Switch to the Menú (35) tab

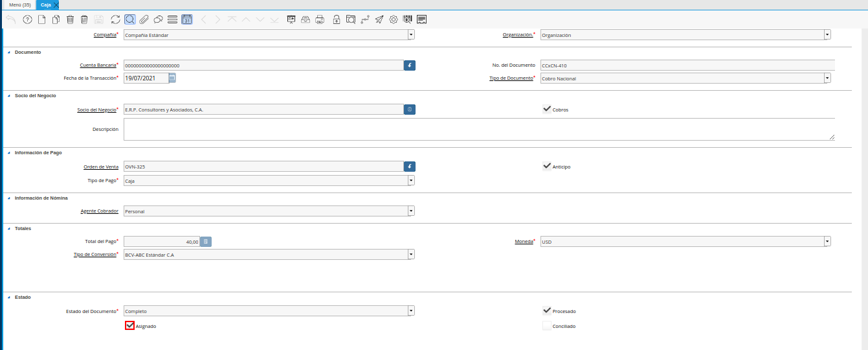pos(19,5)
